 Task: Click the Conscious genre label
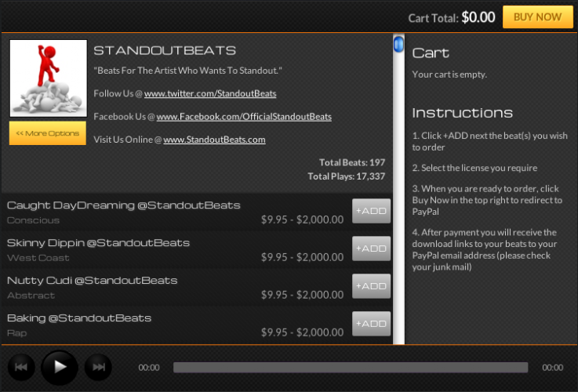point(33,220)
